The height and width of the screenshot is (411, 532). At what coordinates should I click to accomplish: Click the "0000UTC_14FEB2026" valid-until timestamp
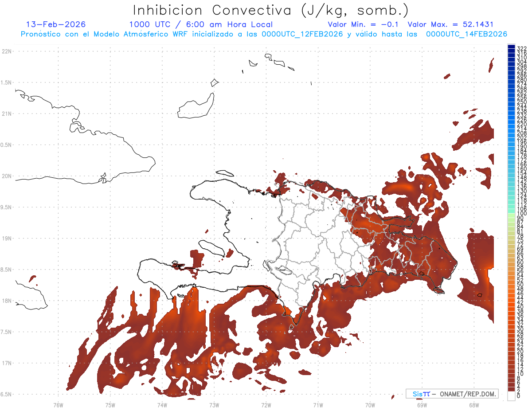point(466,34)
